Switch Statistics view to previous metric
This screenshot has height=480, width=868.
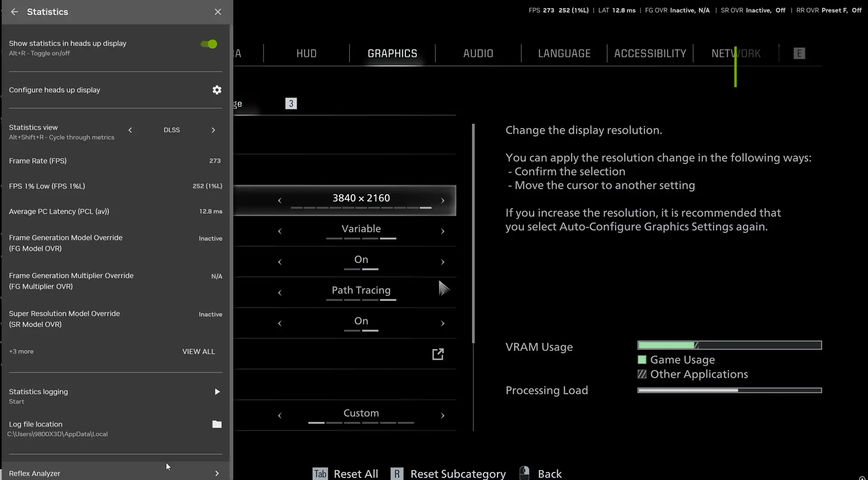pos(130,130)
